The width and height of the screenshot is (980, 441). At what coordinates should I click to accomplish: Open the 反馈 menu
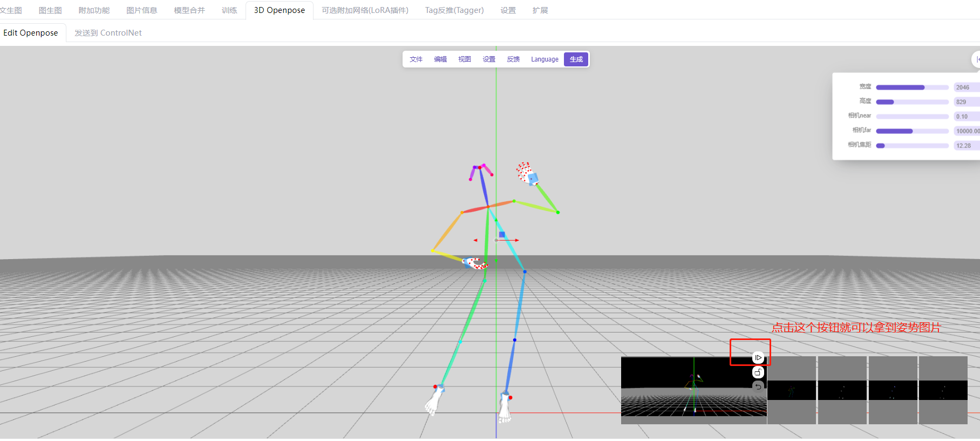(x=513, y=59)
